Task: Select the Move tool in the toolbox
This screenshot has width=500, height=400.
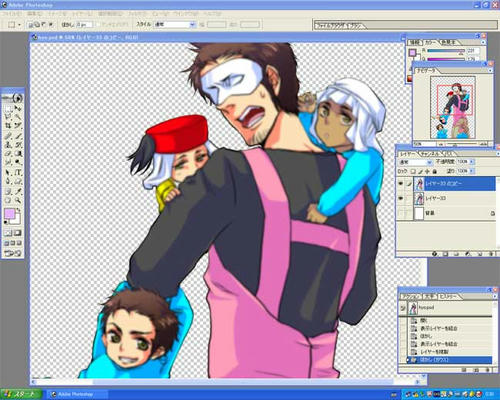Action: pos(18,108)
